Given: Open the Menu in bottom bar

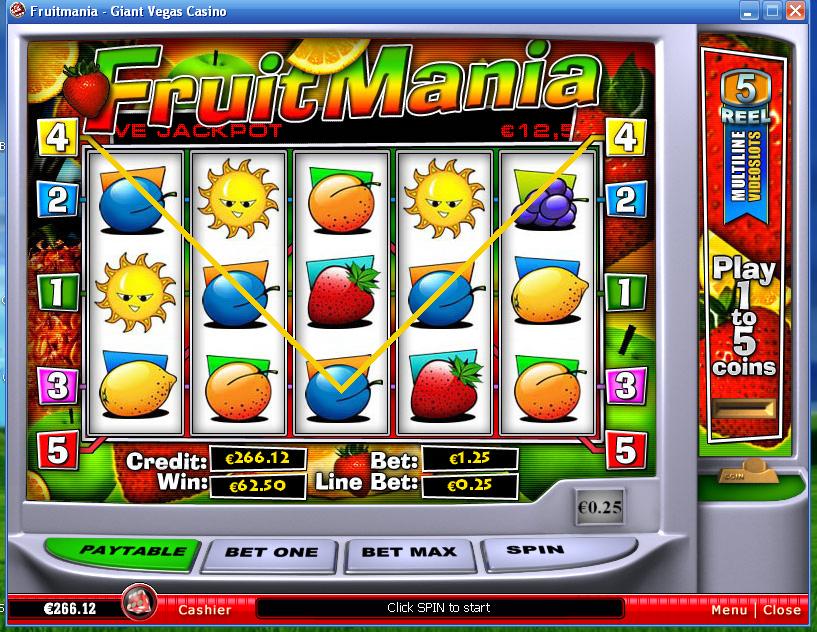Looking at the screenshot, I should pyautogui.click(x=729, y=610).
